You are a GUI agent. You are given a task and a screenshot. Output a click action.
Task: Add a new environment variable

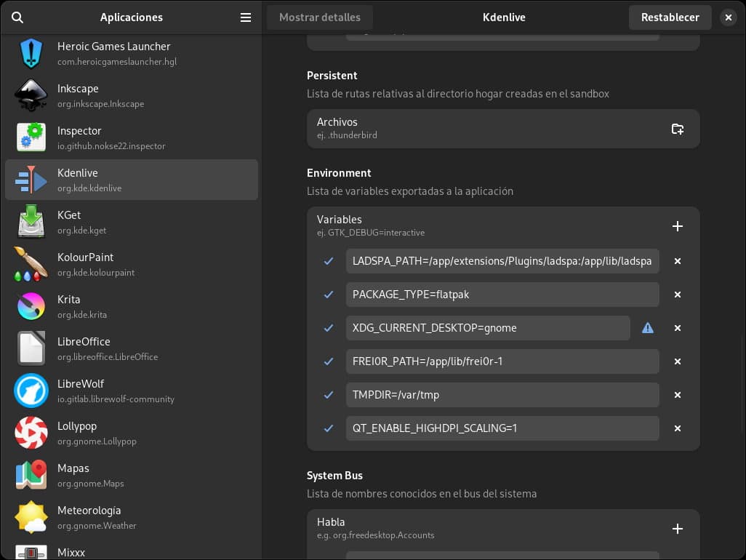pyautogui.click(x=678, y=226)
